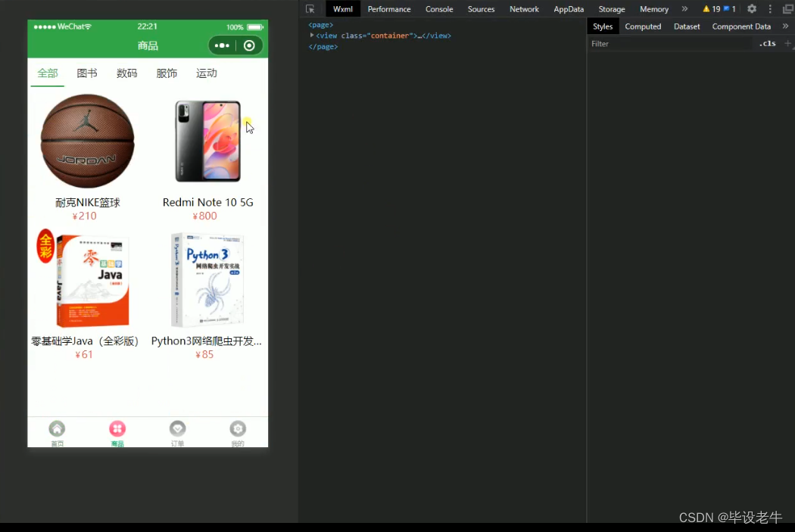Select the 服饰 category tab

167,73
